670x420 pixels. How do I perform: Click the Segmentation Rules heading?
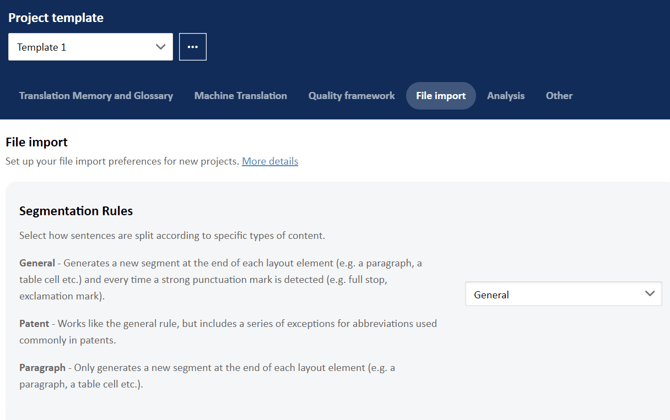point(76,211)
